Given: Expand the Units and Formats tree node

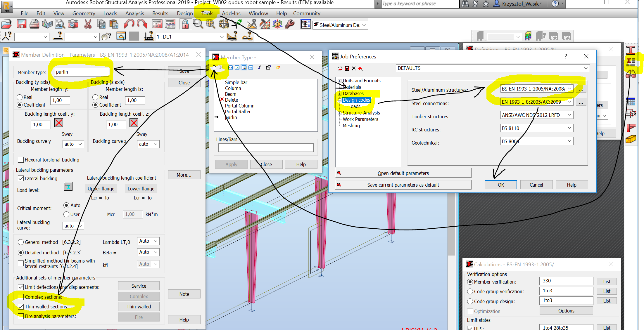Looking at the screenshot, I should tap(339, 81).
